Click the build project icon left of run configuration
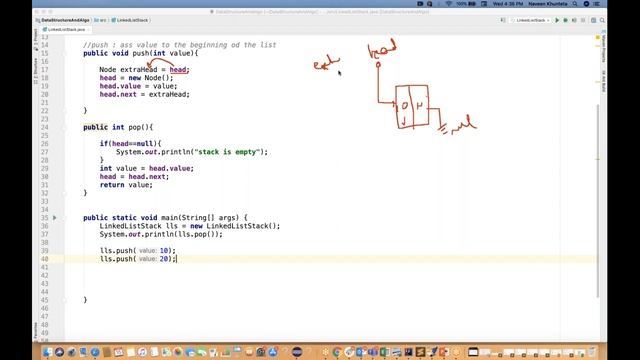This screenshot has width=640, height=360. coord(503,20)
